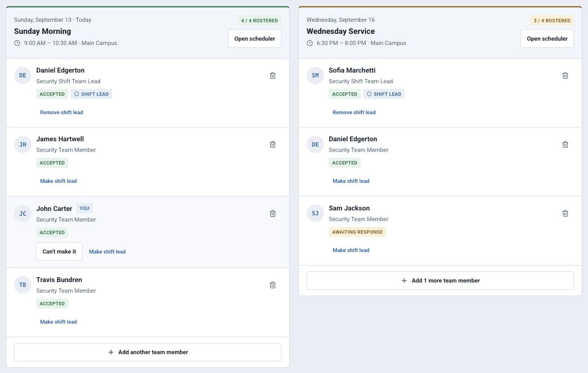Make Travis Bundren the shift lead

[x=59, y=322]
